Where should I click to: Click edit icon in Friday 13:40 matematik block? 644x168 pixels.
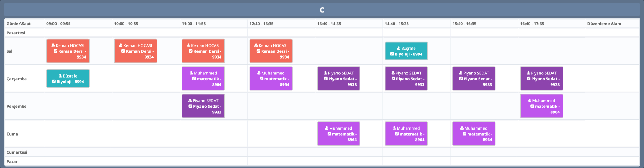(x=329, y=134)
